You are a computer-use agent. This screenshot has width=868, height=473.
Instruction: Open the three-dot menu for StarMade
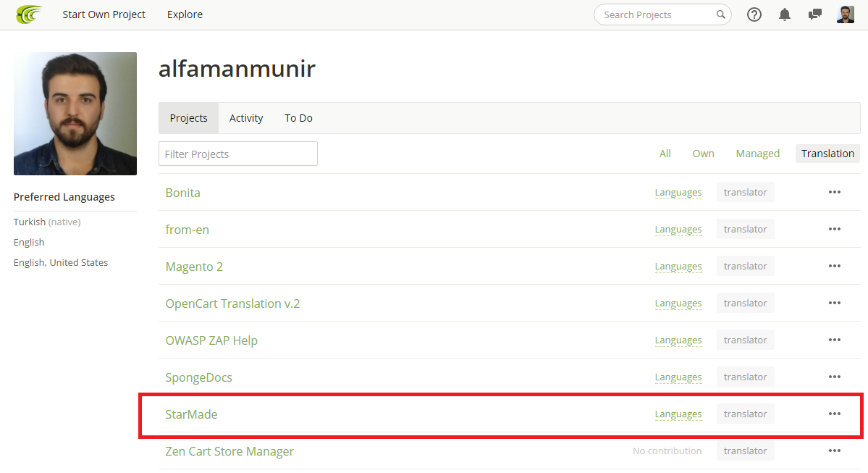(834, 414)
